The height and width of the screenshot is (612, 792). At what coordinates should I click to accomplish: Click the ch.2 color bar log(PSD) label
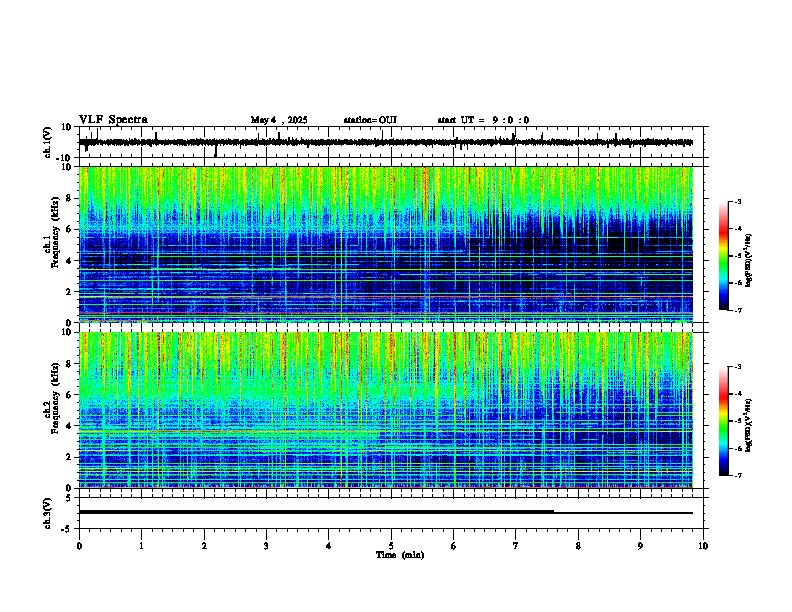pos(748,425)
